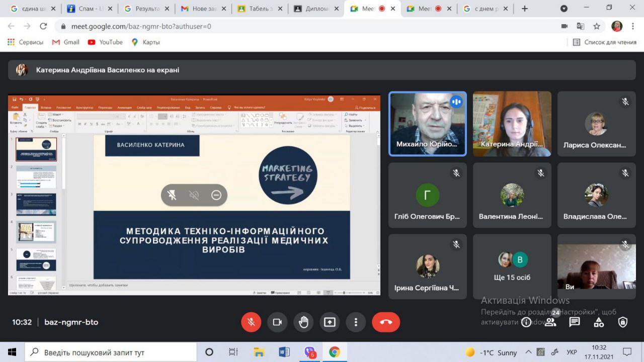The height and width of the screenshot is (362, 644).
Task: Unmute the microphone in the call bar
Action: click(251, 322)
